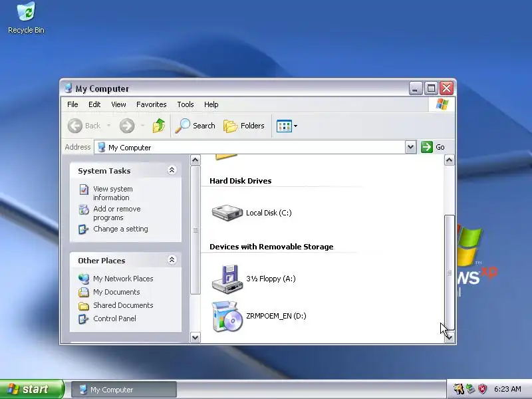Expand the Address bar dropdown
The image size is (532, 399).
[x=410, y=147]
